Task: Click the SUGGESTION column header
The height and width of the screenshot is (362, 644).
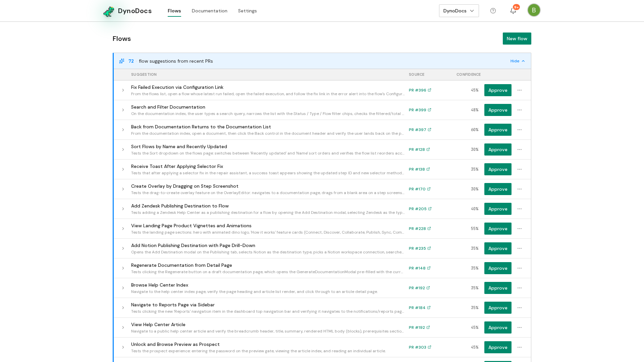Action: tap(144, 74)
